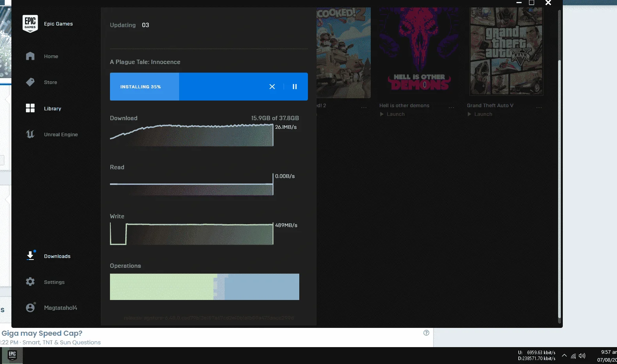Image resolution: width=617 pixels, height=364 pixels.
Task: Click the Read speed graph
Action: point(192,185)
